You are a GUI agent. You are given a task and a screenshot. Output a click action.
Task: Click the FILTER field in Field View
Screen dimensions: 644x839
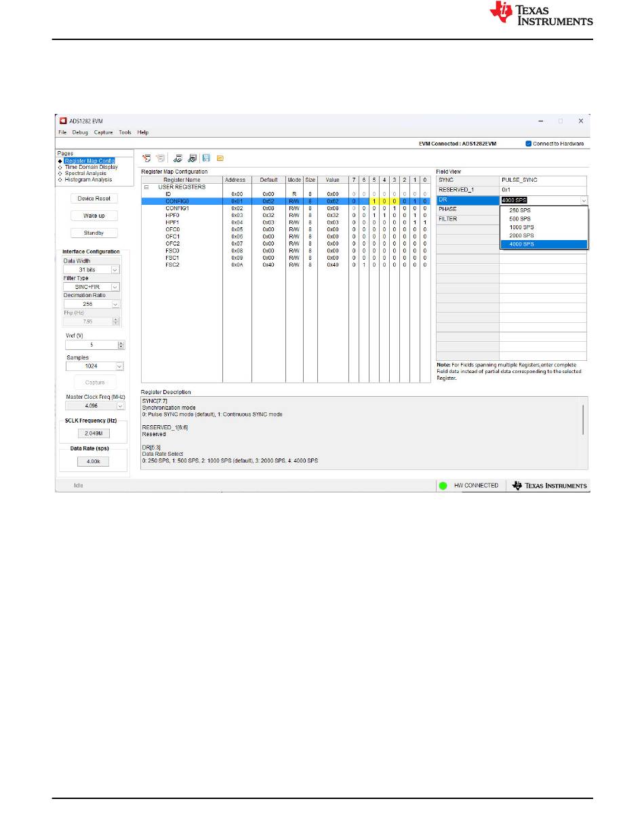[x=468, y=219]
